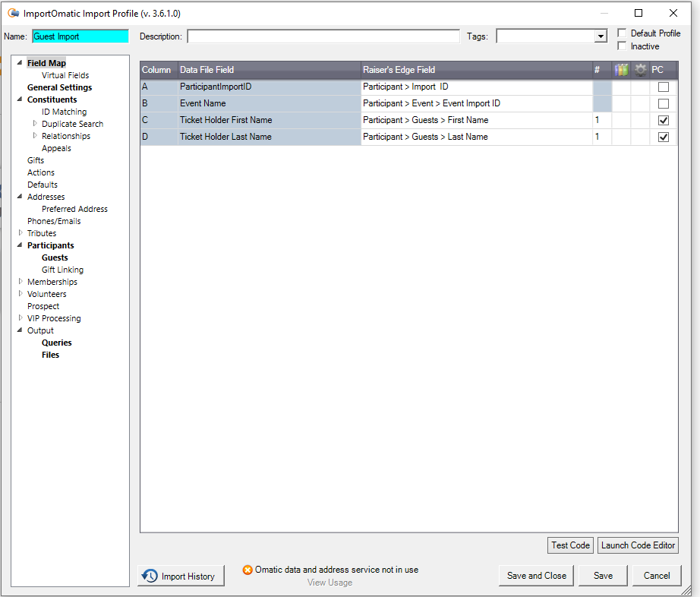This screenshot has width=700, height=597.
Task: Click the View Usage link
Action: tap(330, 582)
